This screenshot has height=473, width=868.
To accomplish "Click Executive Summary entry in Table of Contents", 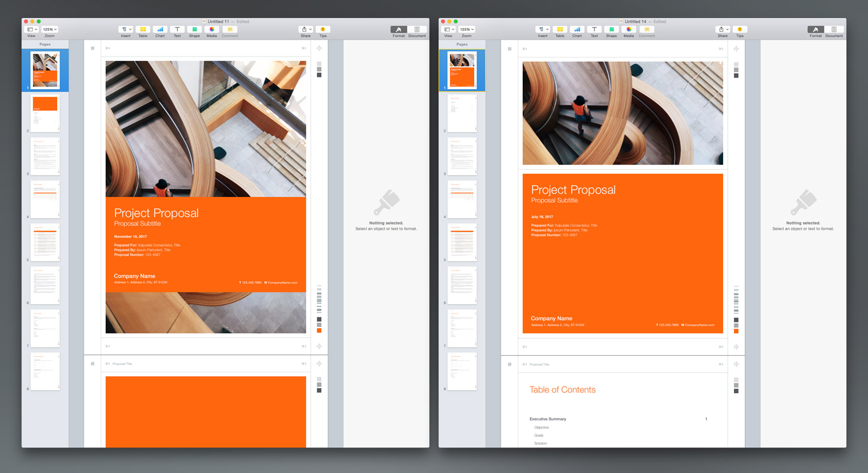I will [548, 419].
